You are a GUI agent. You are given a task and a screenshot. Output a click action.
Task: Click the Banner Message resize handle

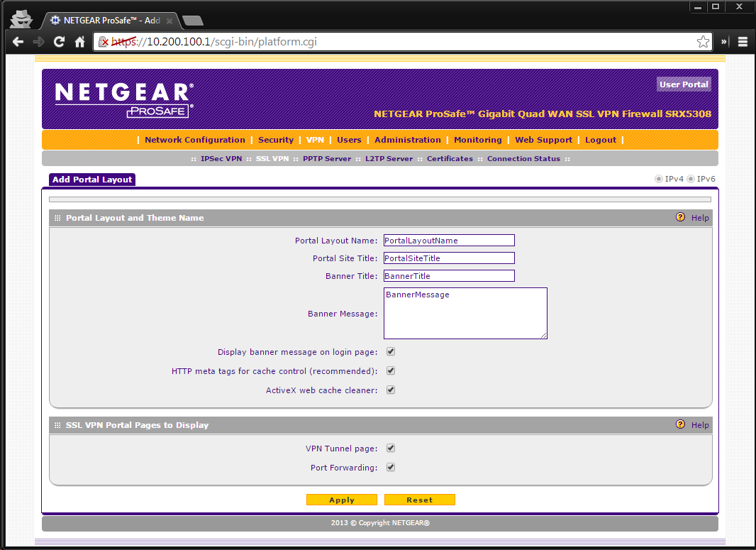click(543, 335)
